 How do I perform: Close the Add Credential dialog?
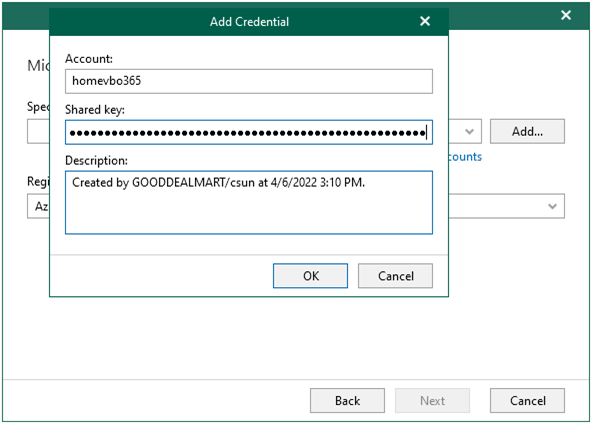click(425, 21)
